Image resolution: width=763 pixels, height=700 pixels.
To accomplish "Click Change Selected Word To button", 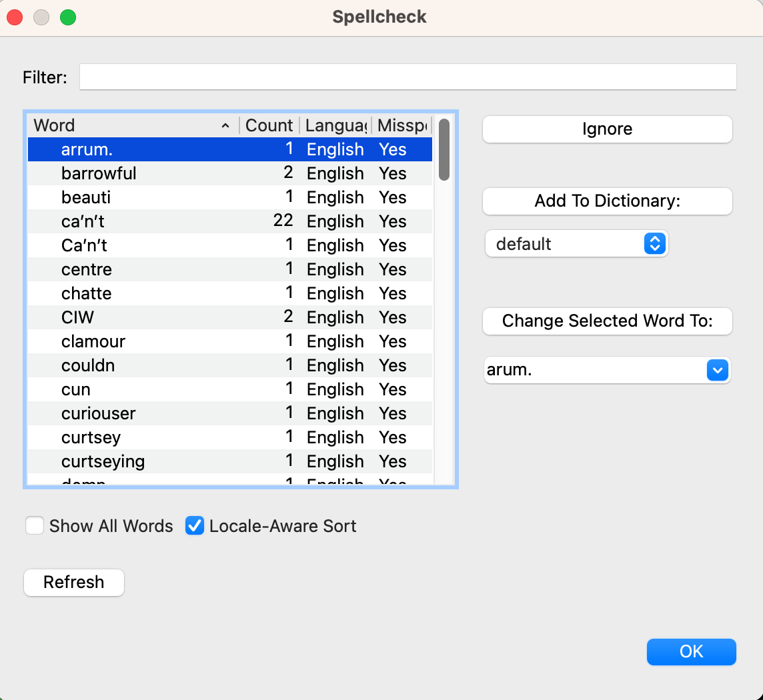I will (x=607, y=321).
